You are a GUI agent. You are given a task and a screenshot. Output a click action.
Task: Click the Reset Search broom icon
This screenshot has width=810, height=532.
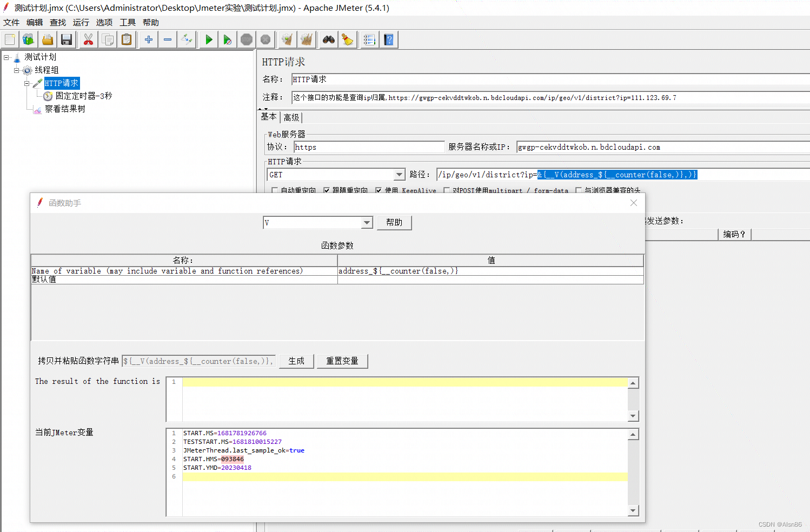(x=348, y=39)
